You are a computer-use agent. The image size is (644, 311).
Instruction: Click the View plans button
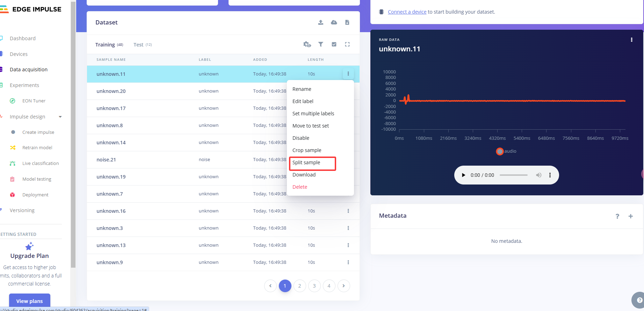pos(29,301)
